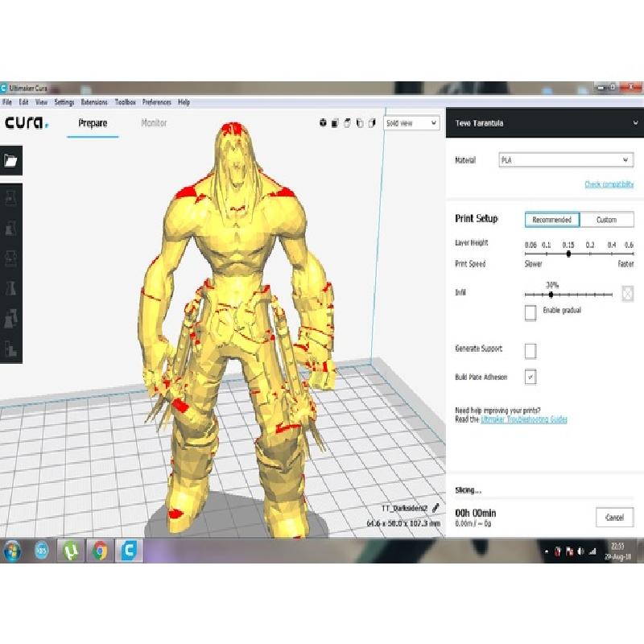Uncheck the Build Plate Adhesion checkbox

[x=530, y=377]
